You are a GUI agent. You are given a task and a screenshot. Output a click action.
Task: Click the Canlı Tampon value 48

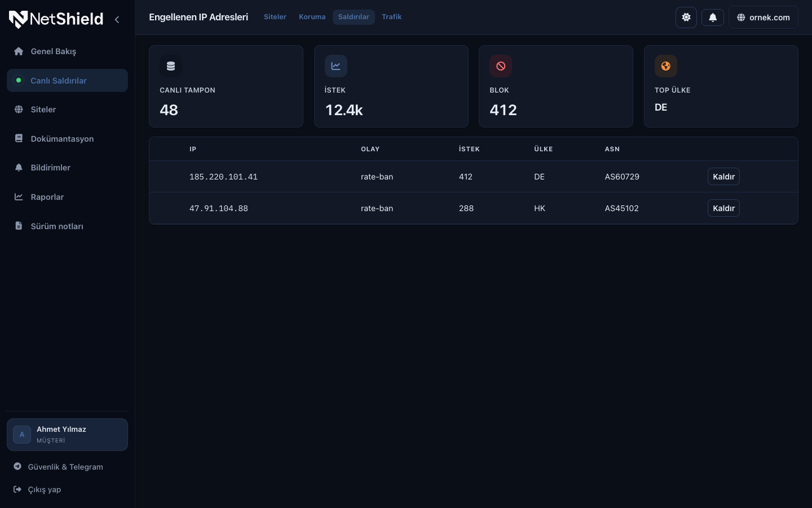[x=169, y=110]
